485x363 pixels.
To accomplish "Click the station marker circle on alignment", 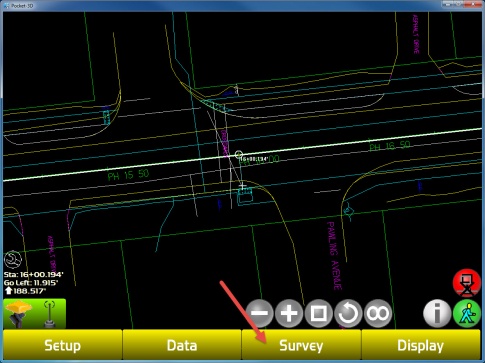I will click(x=238, y=155).
